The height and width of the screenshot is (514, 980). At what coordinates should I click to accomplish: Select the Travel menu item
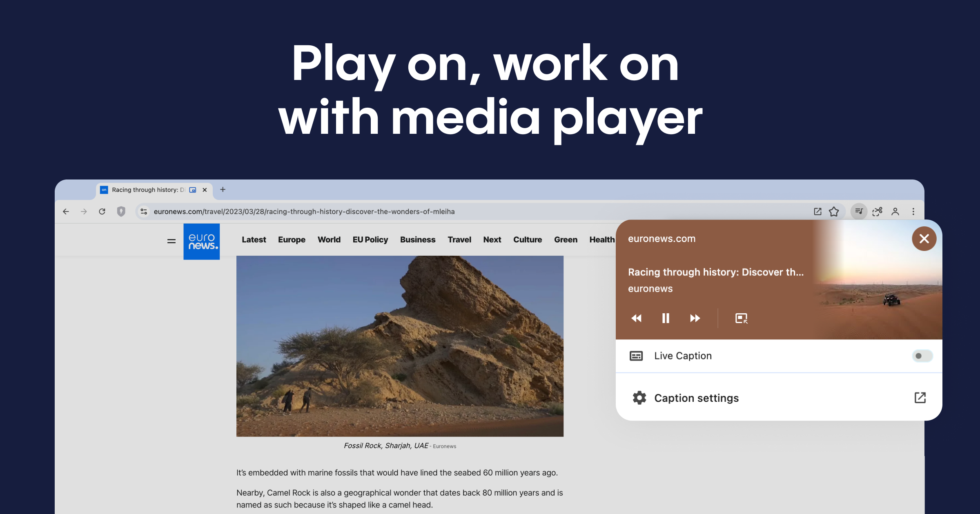tap(459, 239)
